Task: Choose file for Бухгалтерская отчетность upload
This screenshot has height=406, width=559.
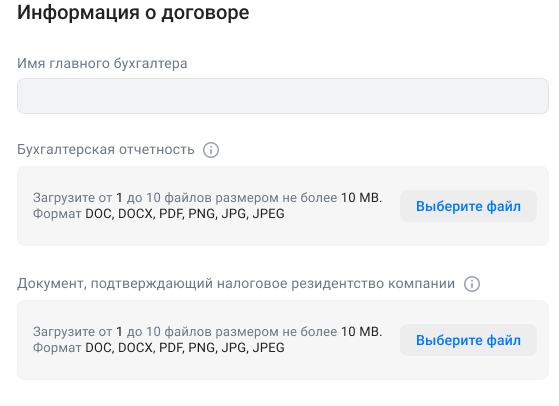Action: coord(468,206)
